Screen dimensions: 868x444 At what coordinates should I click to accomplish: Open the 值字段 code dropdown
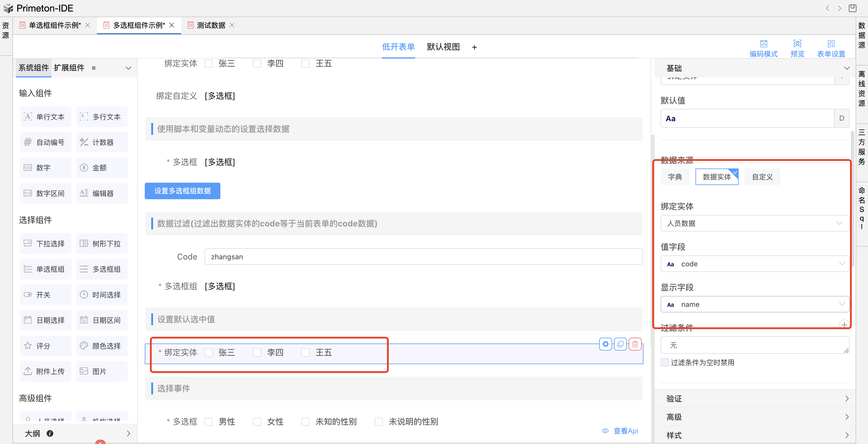[755, 264]
